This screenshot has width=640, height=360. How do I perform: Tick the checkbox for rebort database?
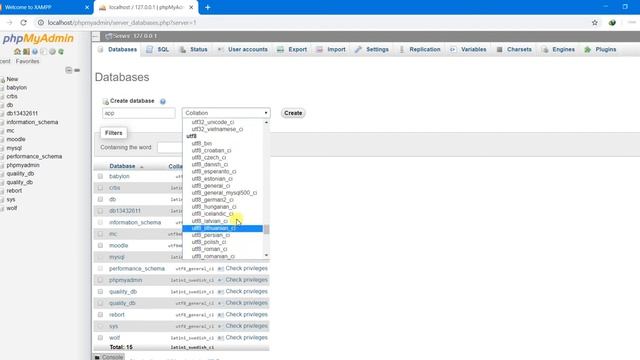click(100, 315)
